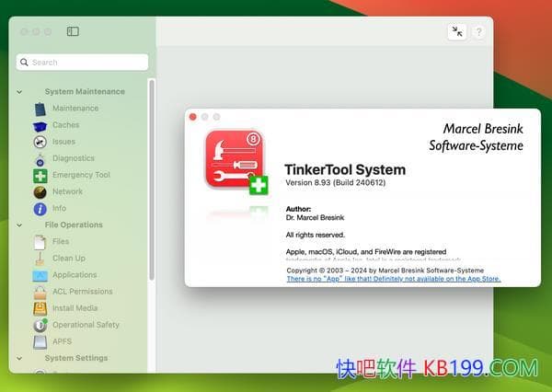
Task: Select the Caches icon in sidebar
Action: [40, 125]
